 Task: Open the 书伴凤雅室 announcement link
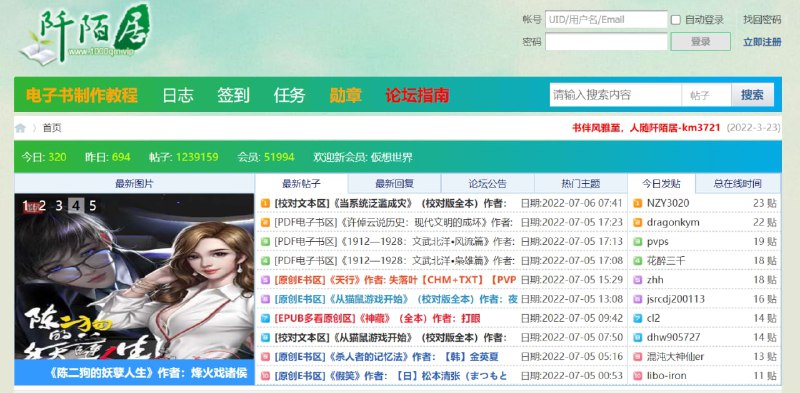[x=646, y=128]
